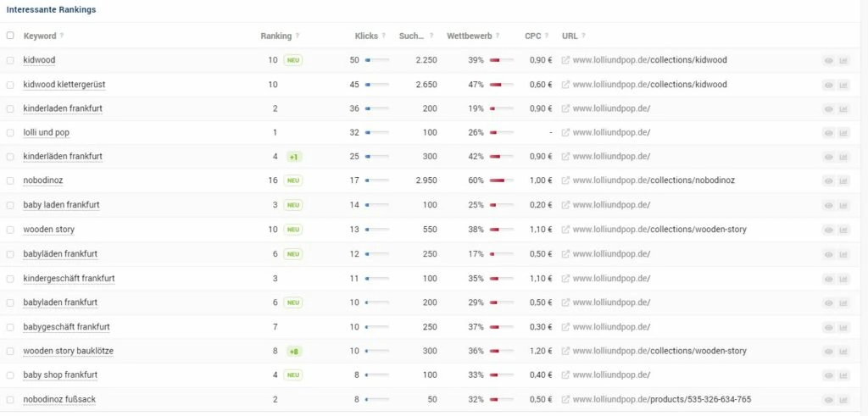868x416 pixels.
Task: Click the lolli und pop keyword text
Action: tap(47, 132)
